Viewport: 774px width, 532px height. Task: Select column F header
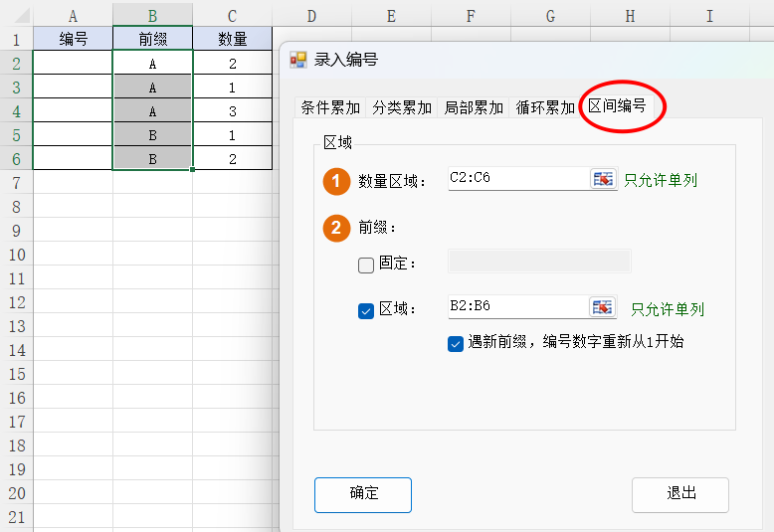pyautogui.click(x=471, y=16)
